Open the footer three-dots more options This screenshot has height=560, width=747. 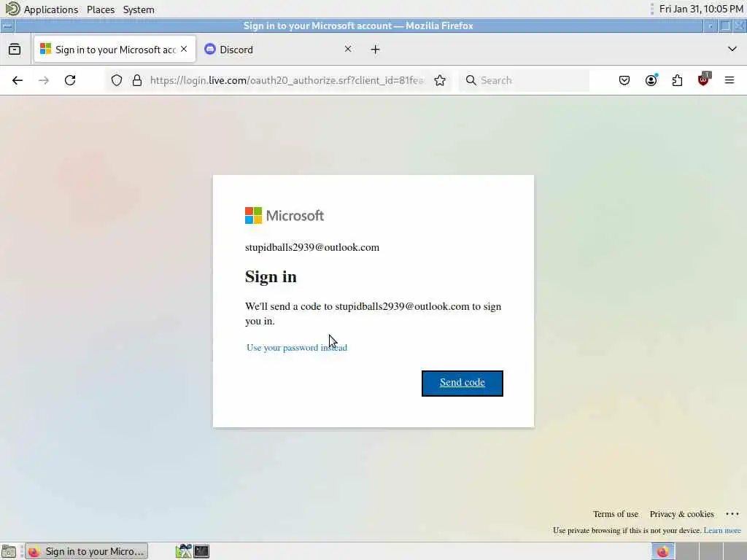click(x=732, y=514)
